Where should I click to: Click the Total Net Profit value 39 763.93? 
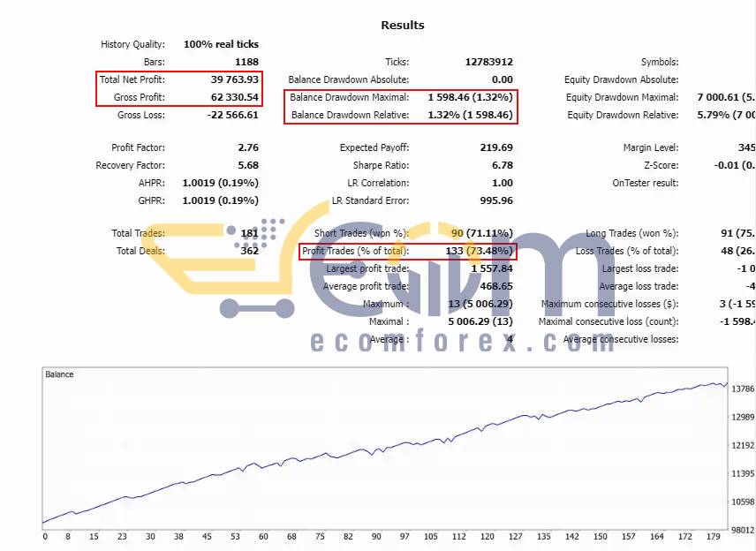click(234, 79)
